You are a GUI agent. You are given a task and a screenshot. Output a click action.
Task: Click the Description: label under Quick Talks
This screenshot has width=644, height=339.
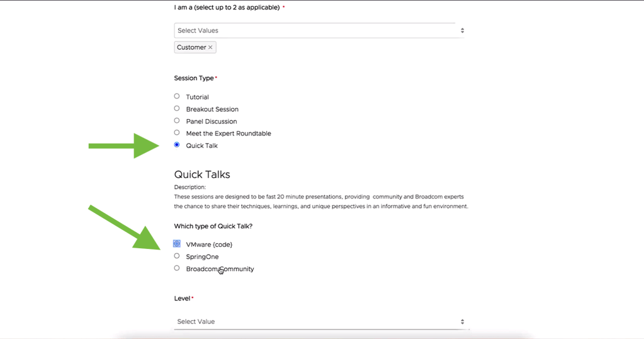point(189,187)
